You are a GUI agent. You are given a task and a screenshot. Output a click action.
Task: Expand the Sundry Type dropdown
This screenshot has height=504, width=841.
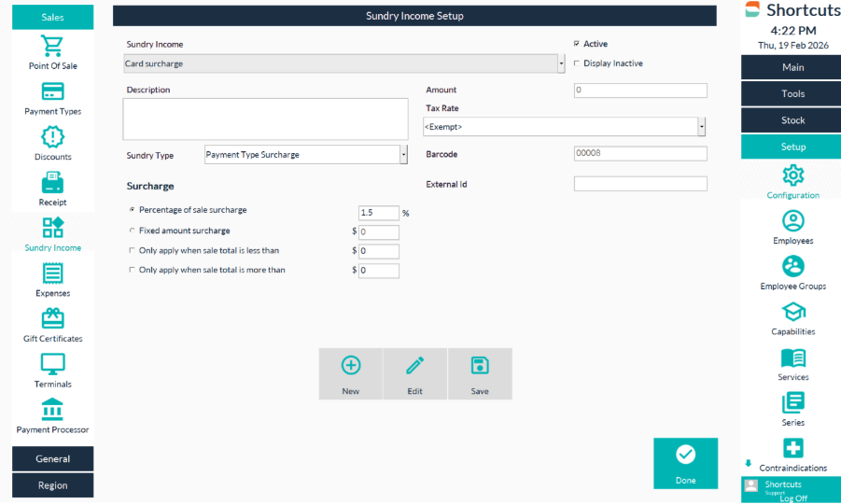(x=403, y=155)
